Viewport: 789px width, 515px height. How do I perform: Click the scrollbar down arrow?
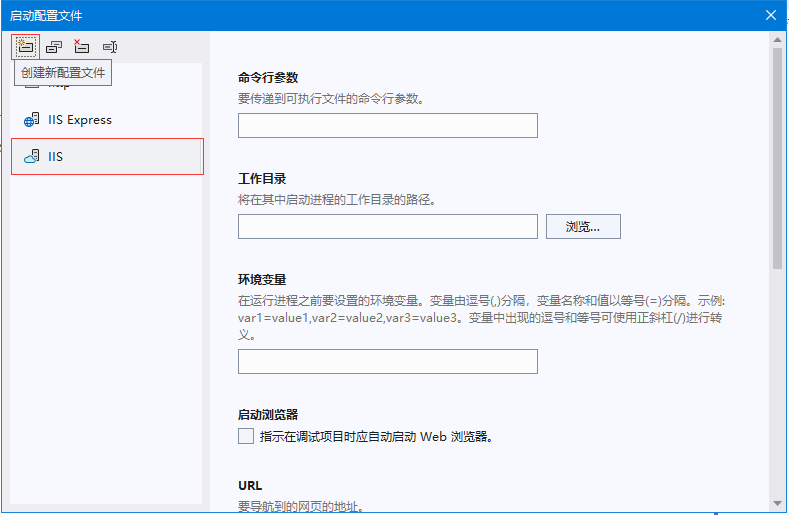coord(777,503)
